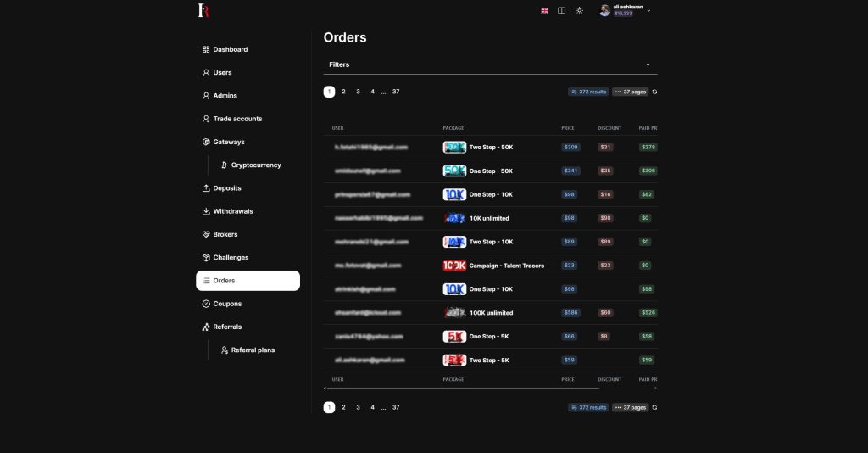Click the 100K unlimited package thumbnail
The height and width of the screenshot is (453, 868).
454,313
